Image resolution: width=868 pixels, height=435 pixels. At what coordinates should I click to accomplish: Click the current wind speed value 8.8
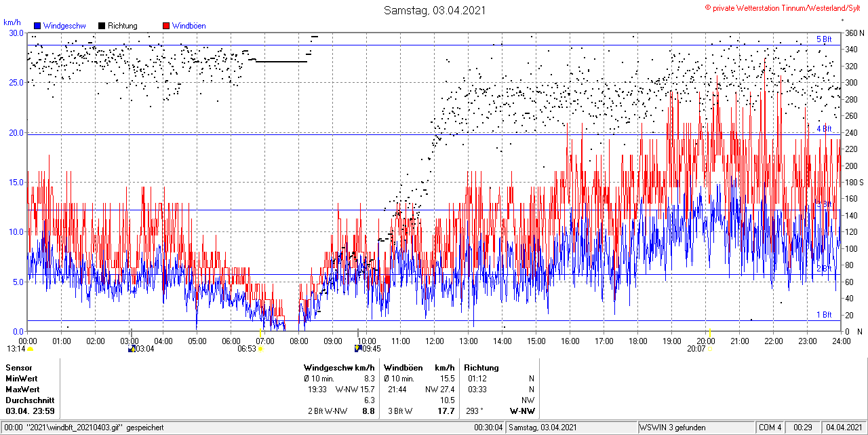coord(368,411)
